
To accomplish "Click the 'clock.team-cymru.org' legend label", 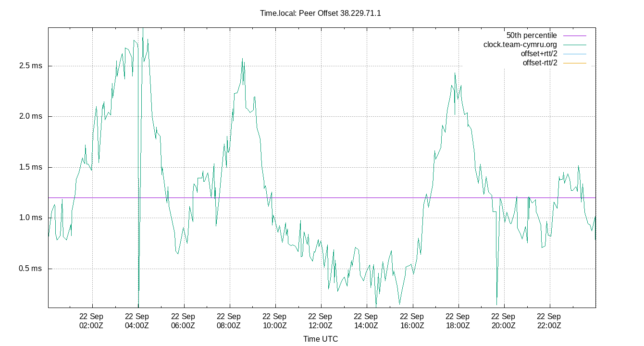I will point(520,45).
